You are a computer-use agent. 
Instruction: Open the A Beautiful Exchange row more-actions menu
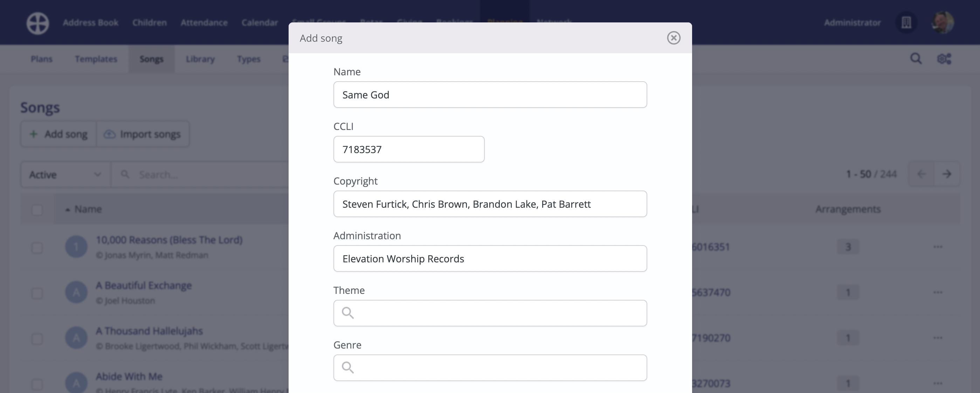pyautogui.click(x=938, y=292)
